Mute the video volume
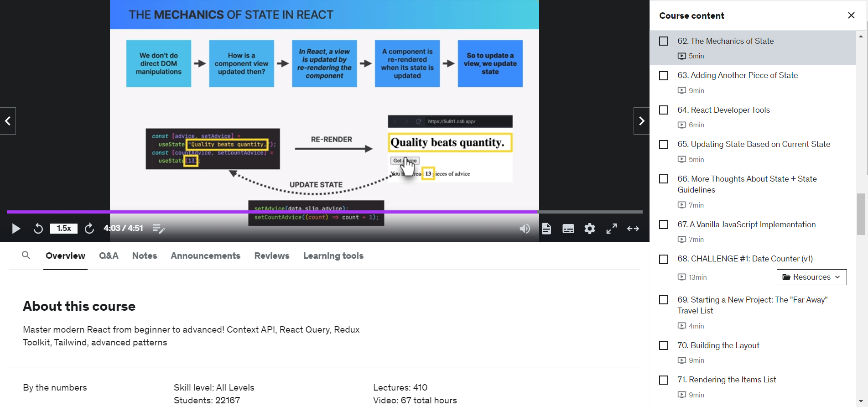The height and width of the screenshot is (407, 868). (x=525, y=229)
